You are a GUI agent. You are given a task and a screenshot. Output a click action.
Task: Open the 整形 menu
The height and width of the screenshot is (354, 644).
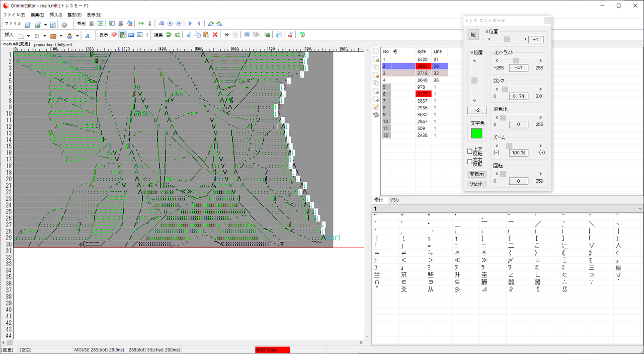[74, 15]
